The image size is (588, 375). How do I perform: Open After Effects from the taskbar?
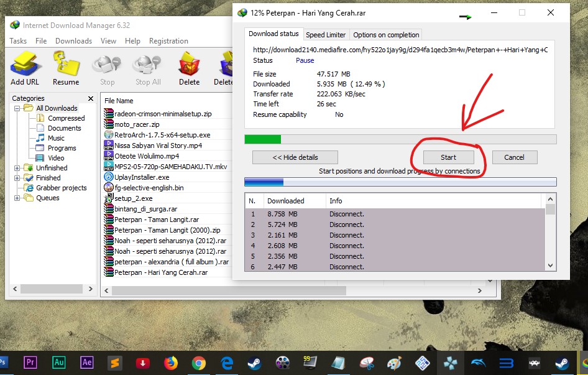click(86, 363)
